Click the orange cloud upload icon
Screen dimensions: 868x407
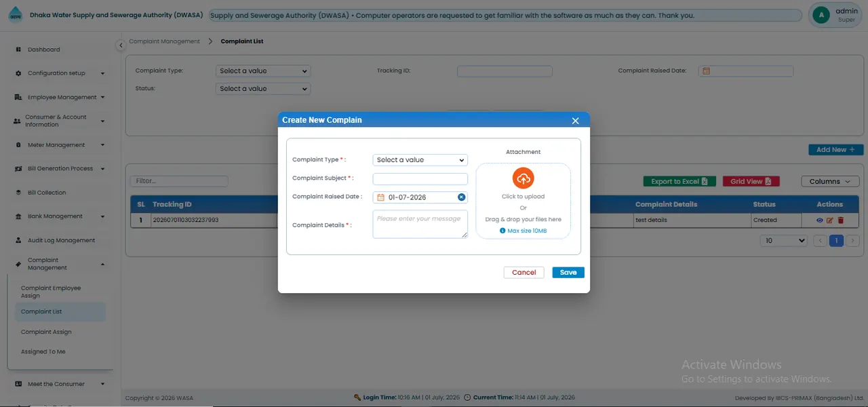click(524, 178)
